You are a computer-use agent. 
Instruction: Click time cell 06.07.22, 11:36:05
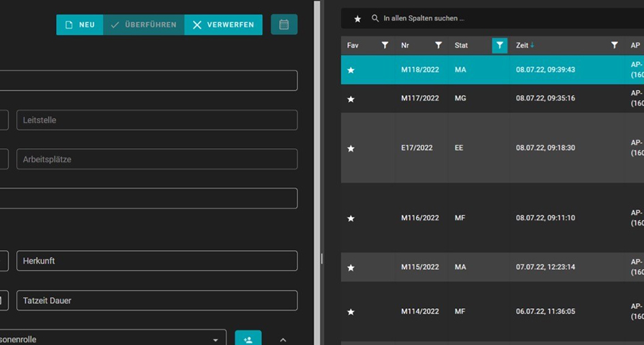coord(546,312)
